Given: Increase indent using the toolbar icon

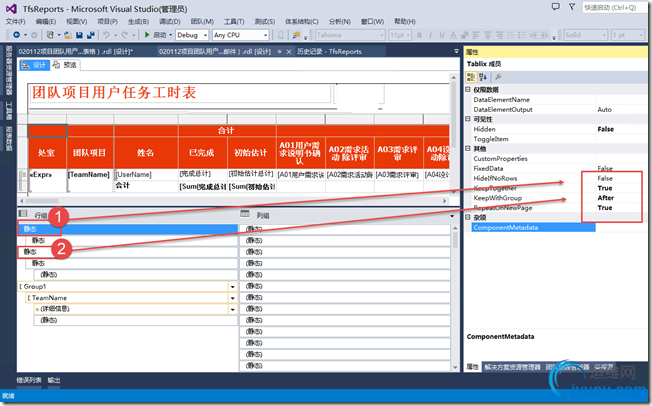Looking at the screenshot, I should coord(544,35).
